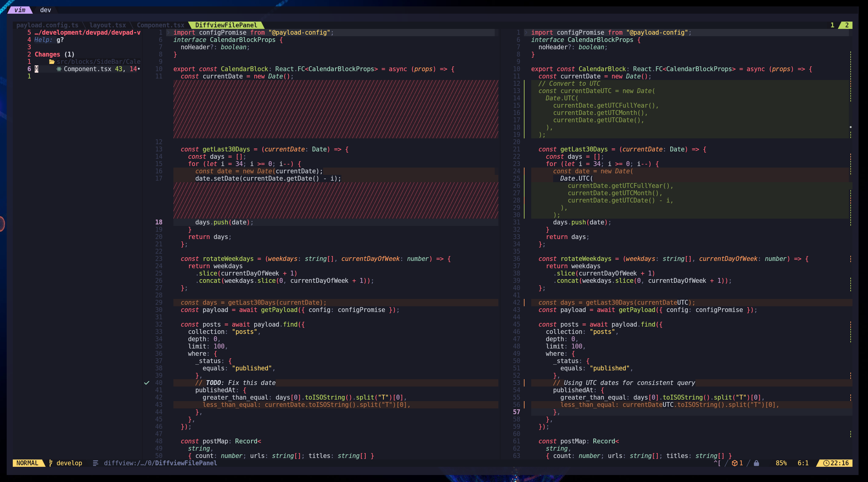Click the clock icon next to 22:16

pos(827,463)
